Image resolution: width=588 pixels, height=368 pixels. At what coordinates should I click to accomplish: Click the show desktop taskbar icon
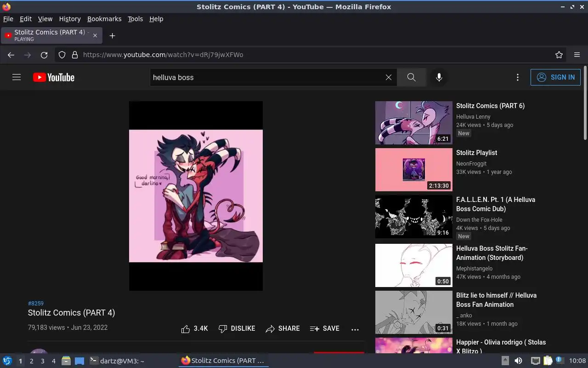tap(79, 361)
